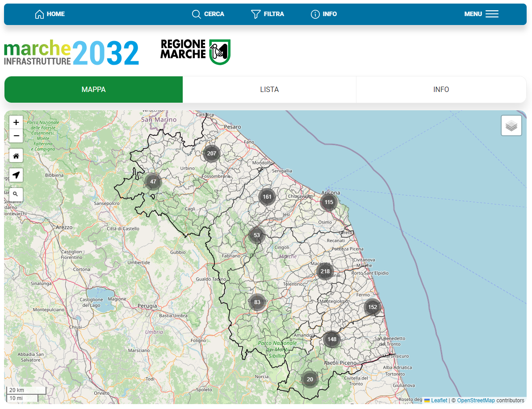
Task: Open INFO in the blue top bar
Action: click(x=324, y=14)
